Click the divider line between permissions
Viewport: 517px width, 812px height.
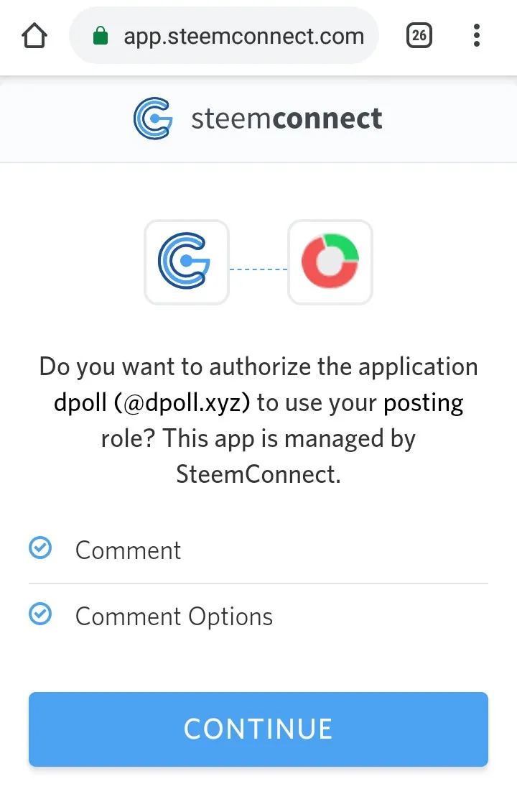pyautogui.click(x=258, y=583)
